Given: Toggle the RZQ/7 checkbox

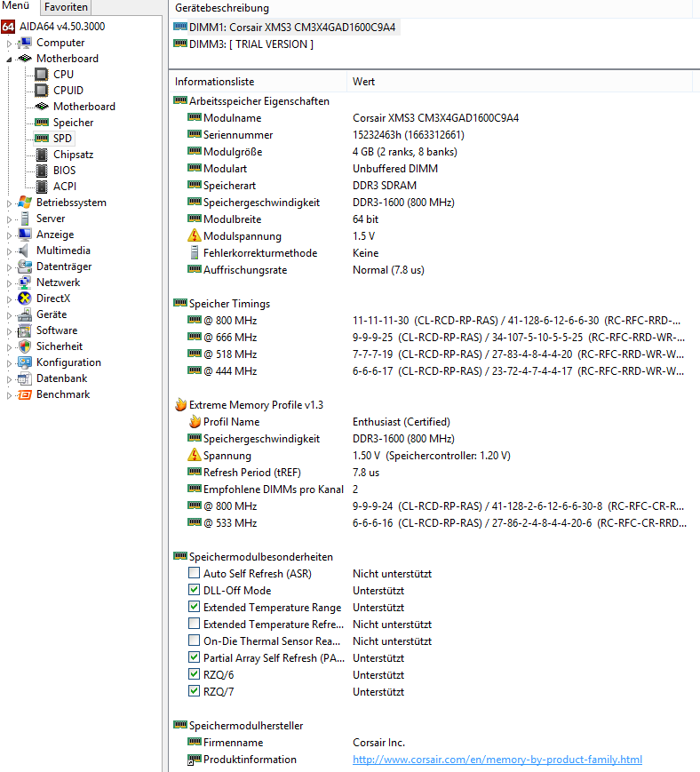Looking at the screenshot, I should tap(194, 691).
